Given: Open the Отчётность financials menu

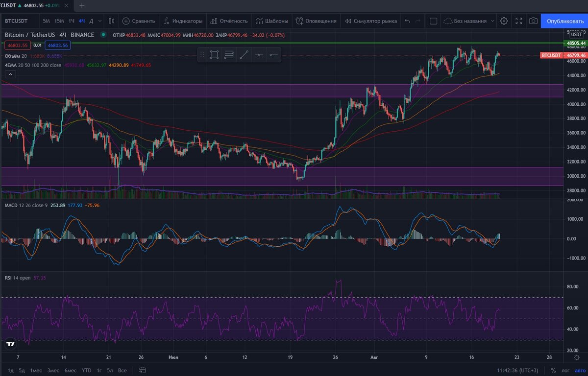Looking at the screenshot, I should pos(229,21).
